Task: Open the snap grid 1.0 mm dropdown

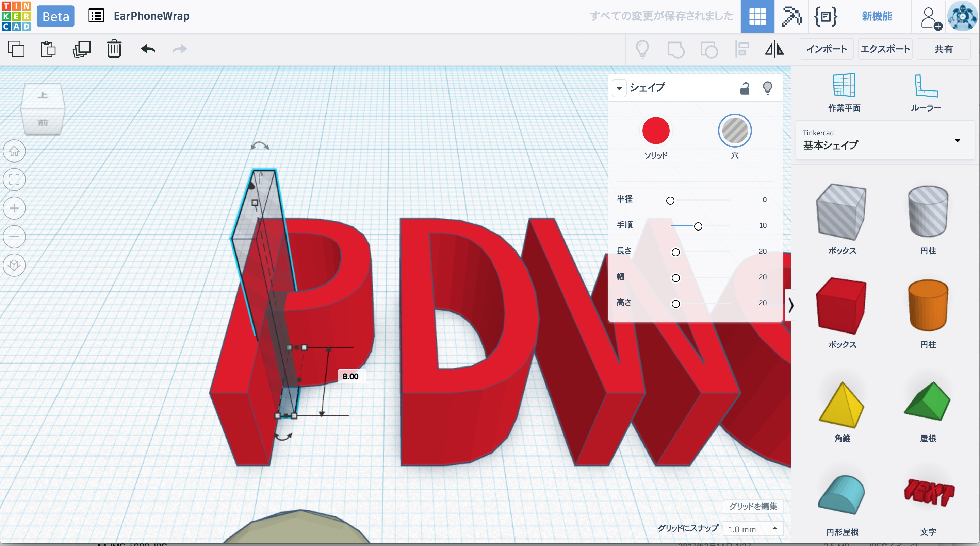Action: (753, 529)
